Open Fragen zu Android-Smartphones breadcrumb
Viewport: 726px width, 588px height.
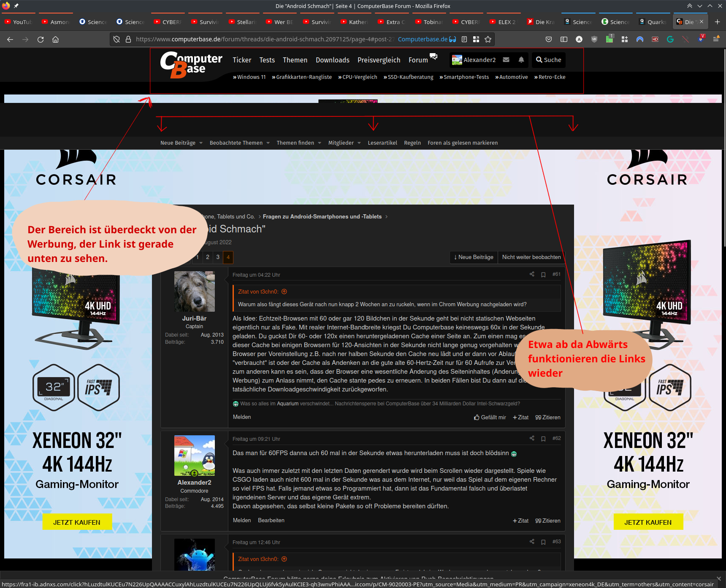click(x=322, y=216)
